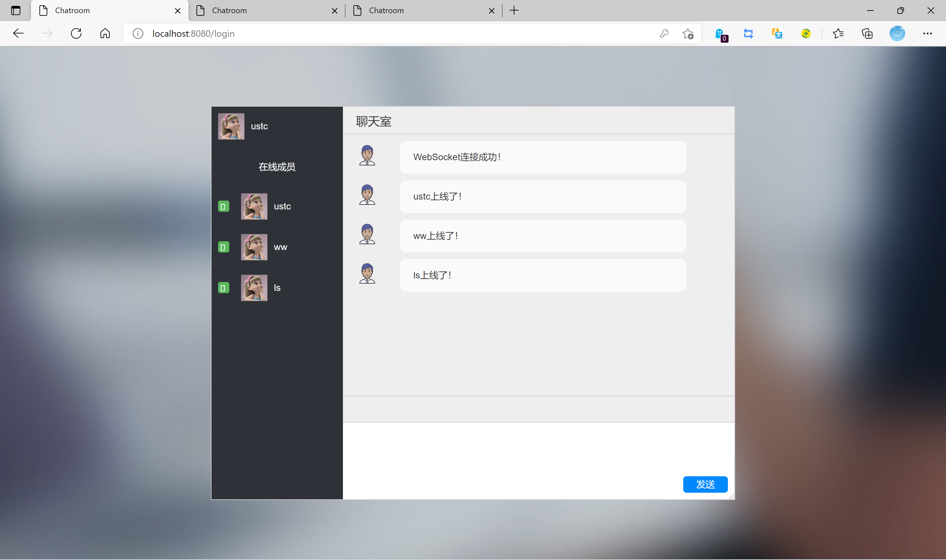
Task: Close the first Chatroom tab
Action: (177, 11)
